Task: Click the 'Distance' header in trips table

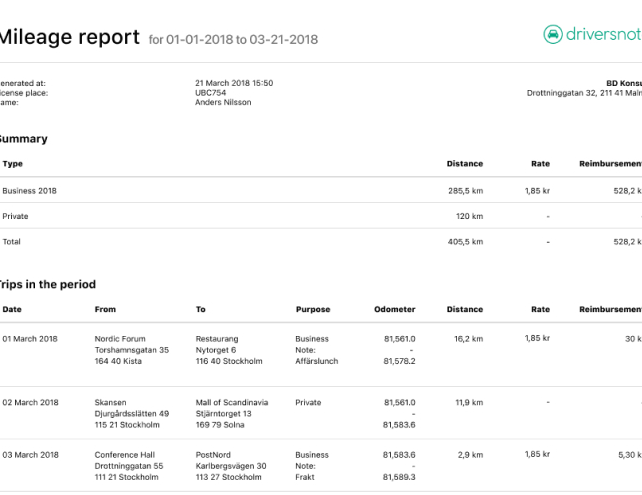Action: coord(465,309)
